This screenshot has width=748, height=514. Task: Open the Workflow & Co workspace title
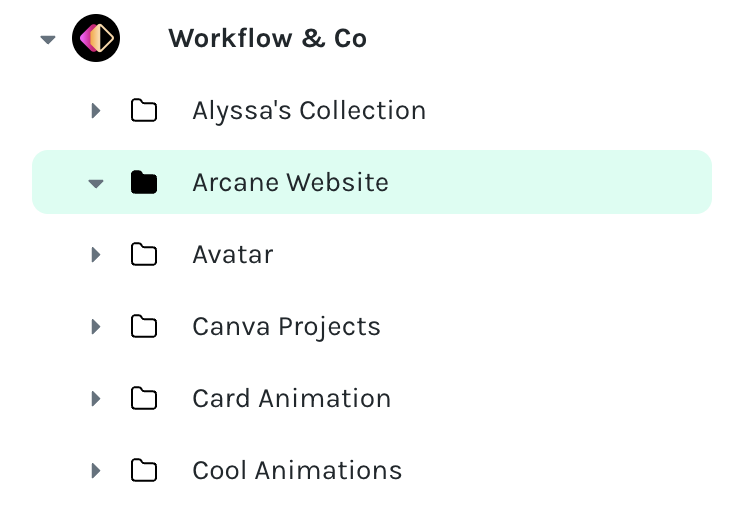coord(268,38)
